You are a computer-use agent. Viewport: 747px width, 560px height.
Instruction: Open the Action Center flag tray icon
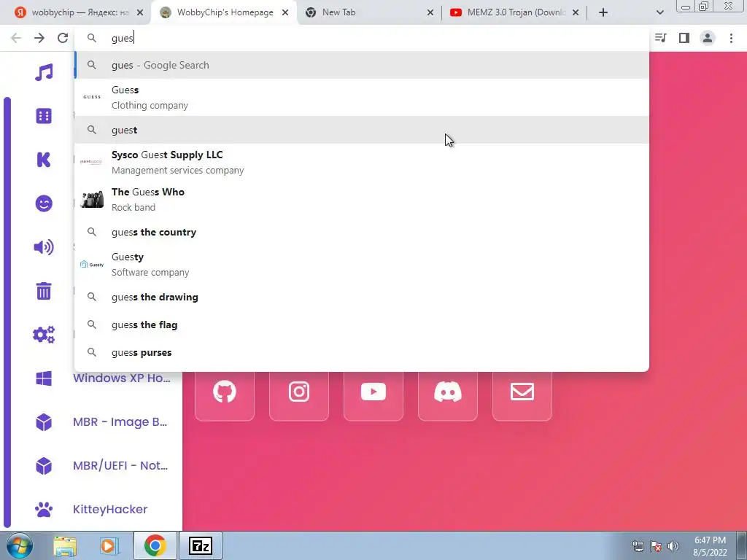point(656,546)
